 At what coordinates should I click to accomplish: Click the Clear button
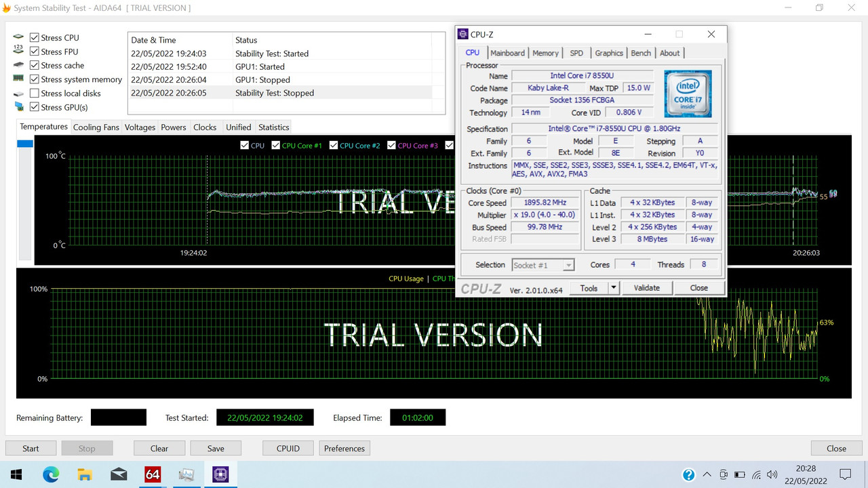[x=159, y=448]
